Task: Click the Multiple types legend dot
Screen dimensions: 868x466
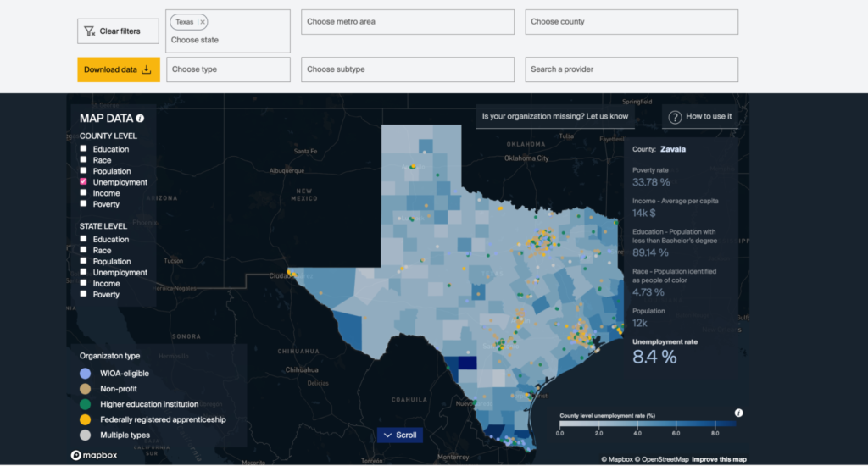Action: (86, 435)
